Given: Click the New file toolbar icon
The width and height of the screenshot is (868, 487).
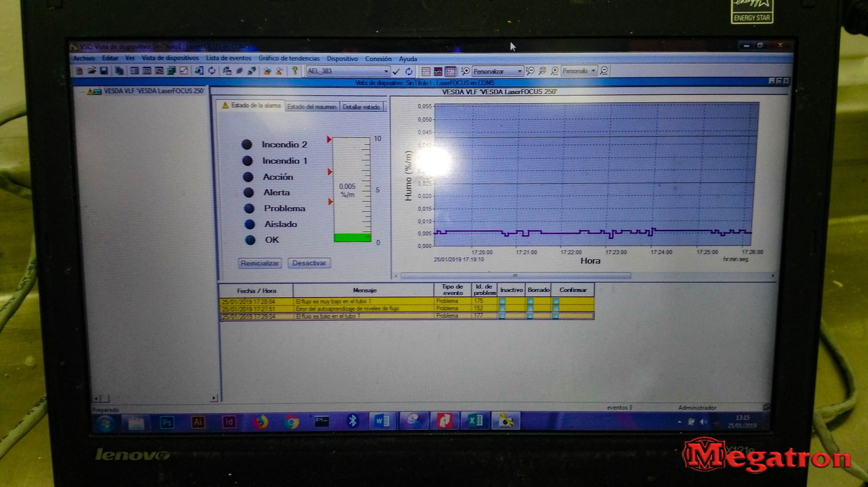Looking at the screenshot, I should [x=79, y=71].
